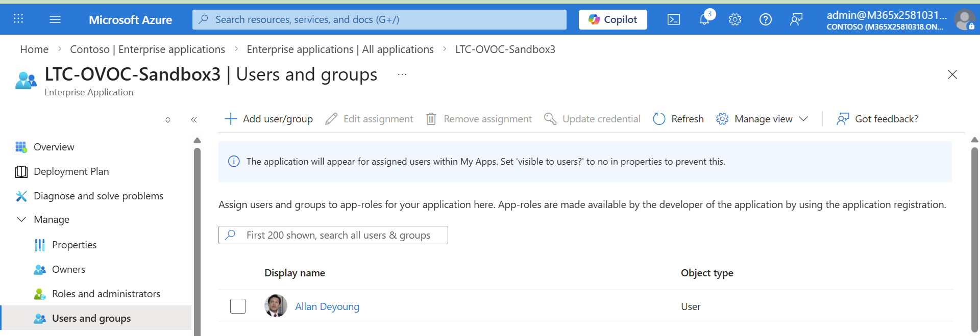Open the Azure portal hamburger menu
Image resolution: width=980 pixels, height=336 pixels.
[55, 19]
